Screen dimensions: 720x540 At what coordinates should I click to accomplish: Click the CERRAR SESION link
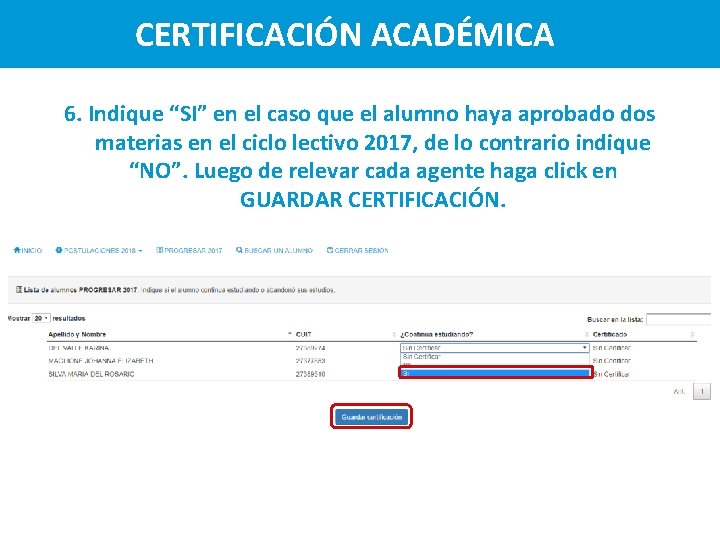[358, 250]
